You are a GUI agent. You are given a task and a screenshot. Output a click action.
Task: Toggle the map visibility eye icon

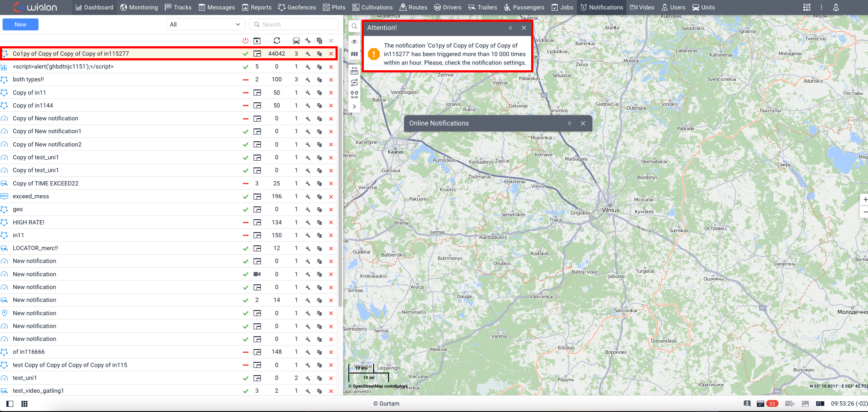click(354, 42)
